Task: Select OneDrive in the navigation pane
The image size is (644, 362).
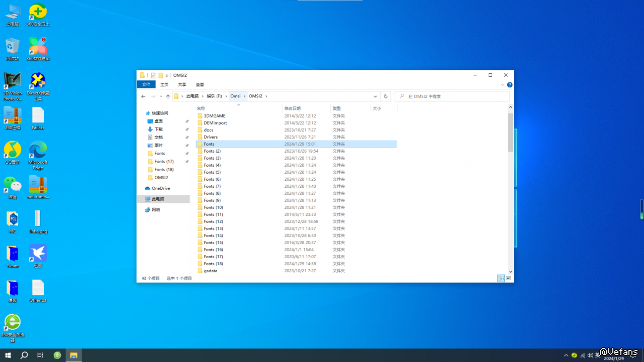Action: 161,188
